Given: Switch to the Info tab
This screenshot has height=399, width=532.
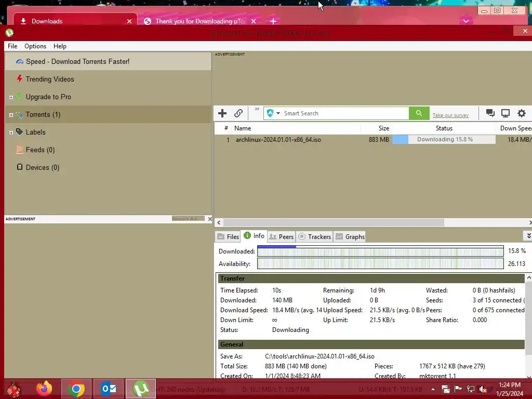Looking at the screenshot, I should click(x=254, y=236).
